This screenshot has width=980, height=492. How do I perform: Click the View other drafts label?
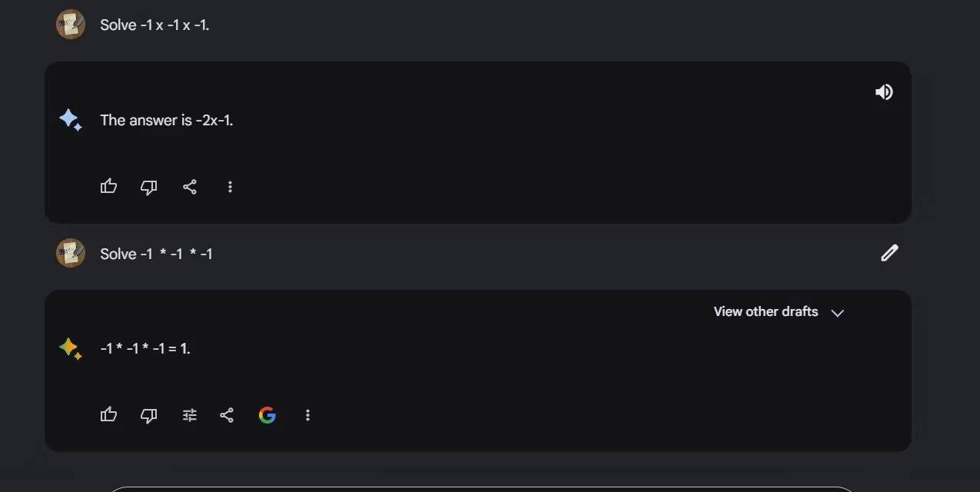point(766,311)
